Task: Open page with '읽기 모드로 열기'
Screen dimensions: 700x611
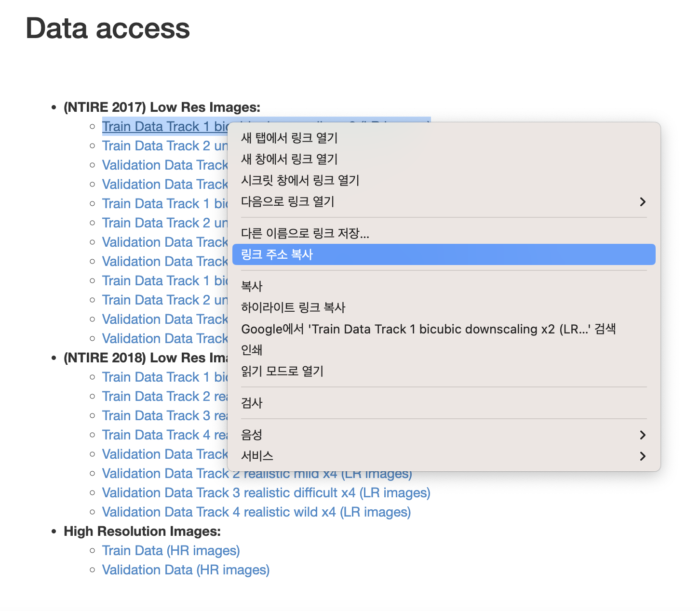Action: [444, 371]
